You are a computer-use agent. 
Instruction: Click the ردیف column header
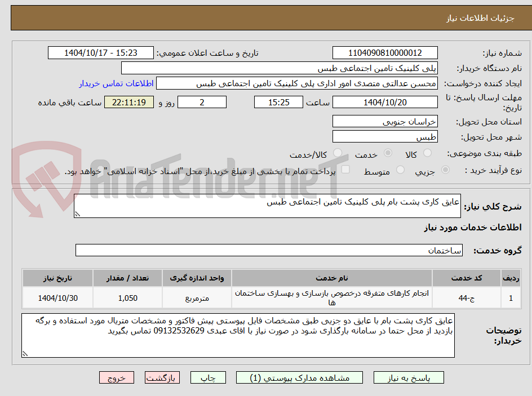click(511, 278)
